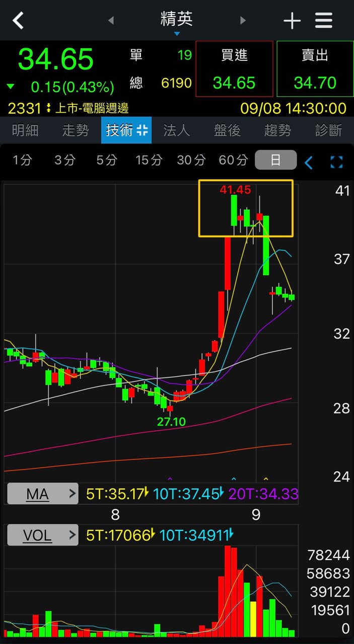Select the 60分 chart interval
This screenshot has width=354, height=644.
tap(234, 160)
